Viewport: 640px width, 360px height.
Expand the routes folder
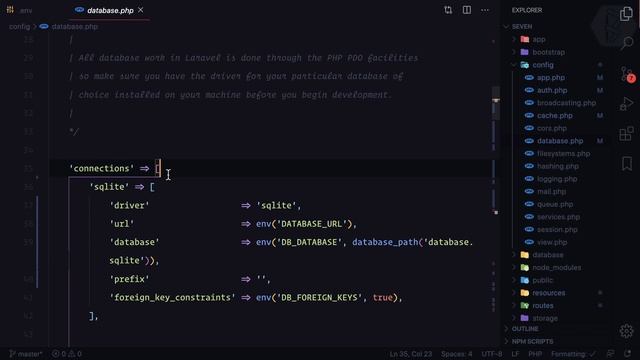(543, 306)
